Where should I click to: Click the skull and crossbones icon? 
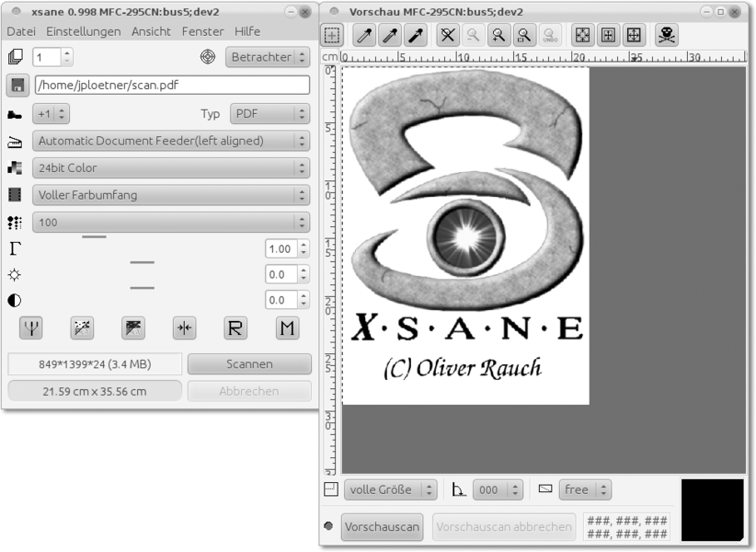point(667,35)
